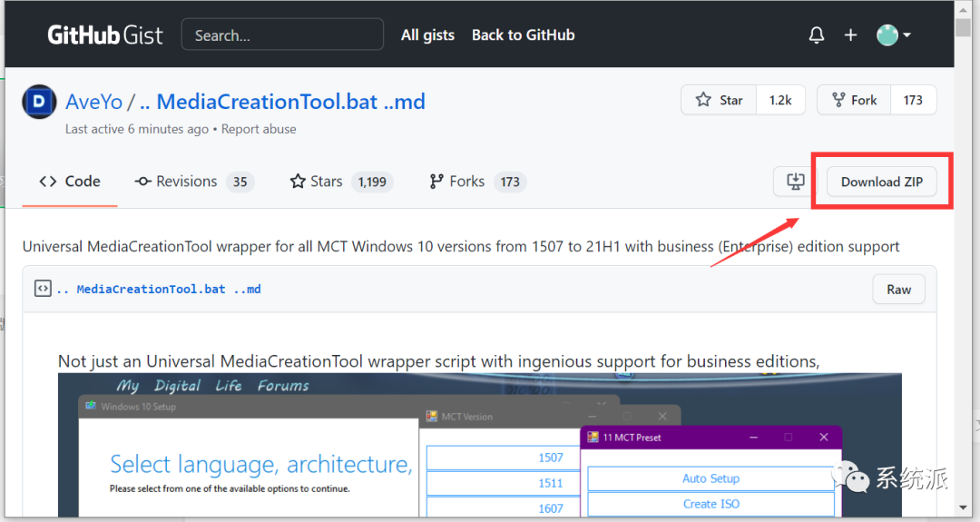Click the gist description text about Universal MediaCreationTool wrapper

[461, 246]
